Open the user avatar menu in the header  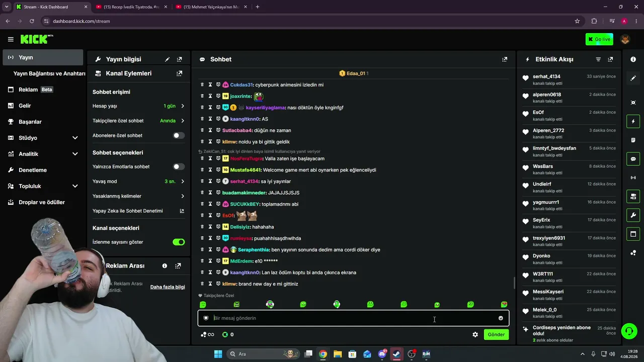625,39
